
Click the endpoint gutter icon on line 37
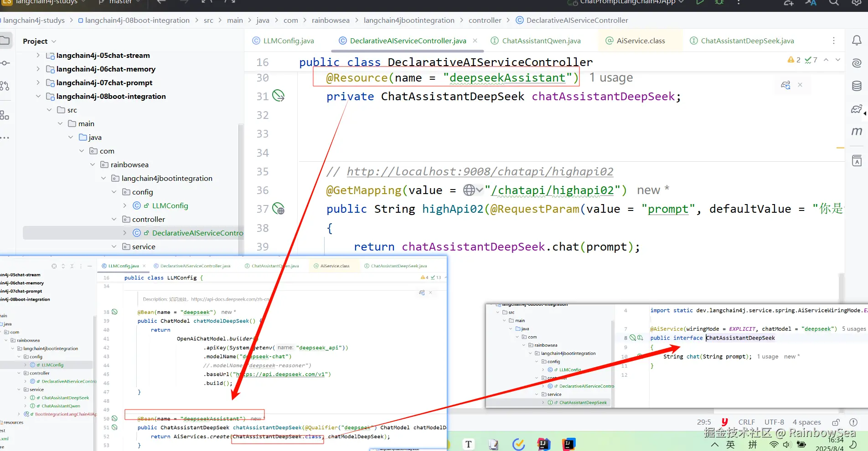click(x=278, y=209)
